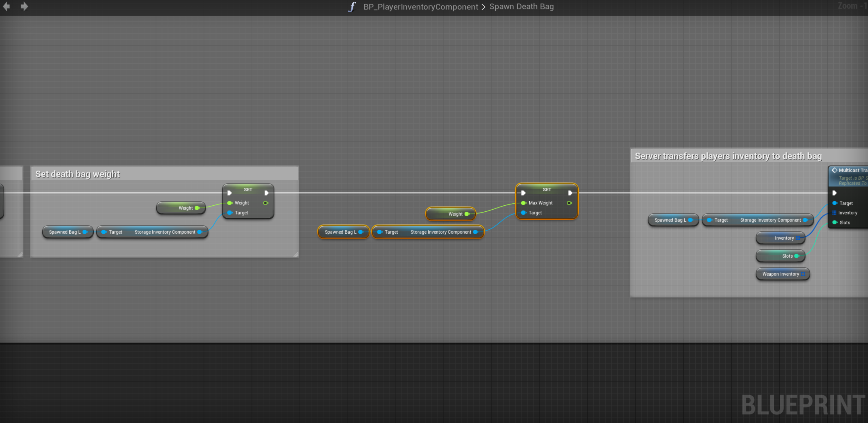The width and height of the screenshot is (868, 423).
Task: Click the Slots input pin on the Multicast node
Action: 835,222
